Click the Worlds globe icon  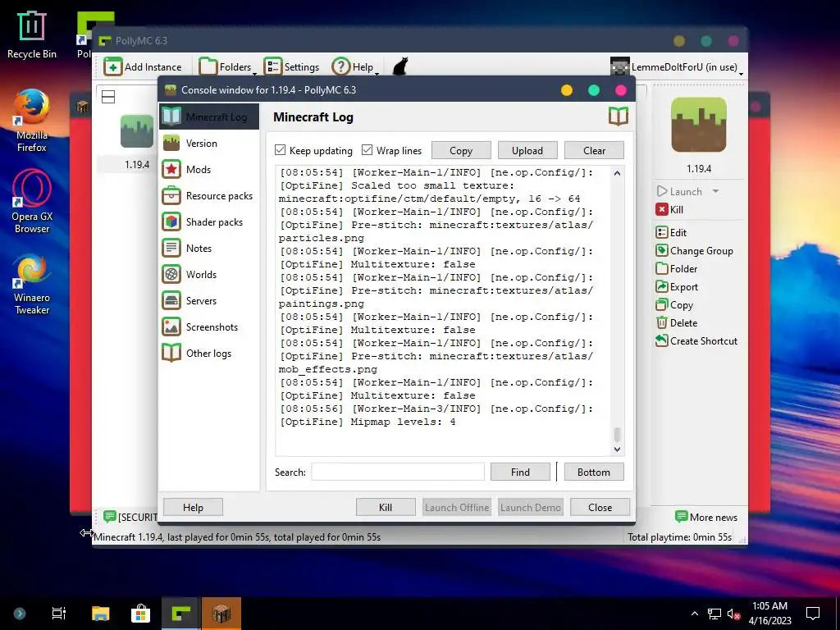171,274
